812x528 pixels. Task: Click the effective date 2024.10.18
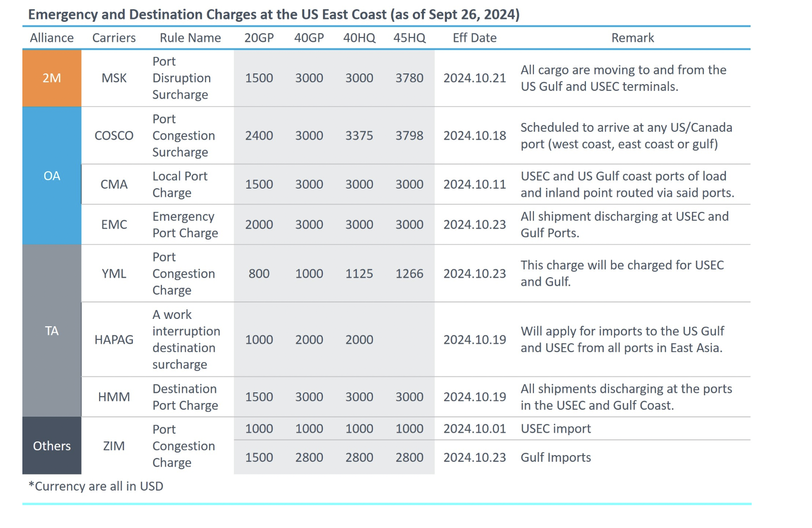(x=475, y=136)
